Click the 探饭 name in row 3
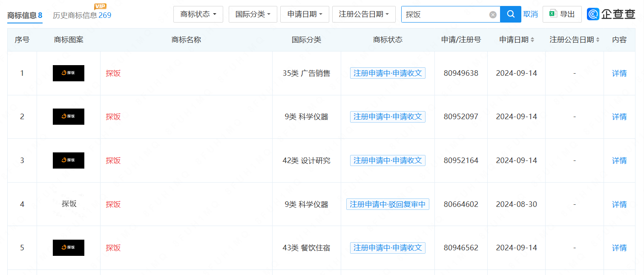Image resolution: width=644 pixels, height=275 pixels. tap(113, 160)
